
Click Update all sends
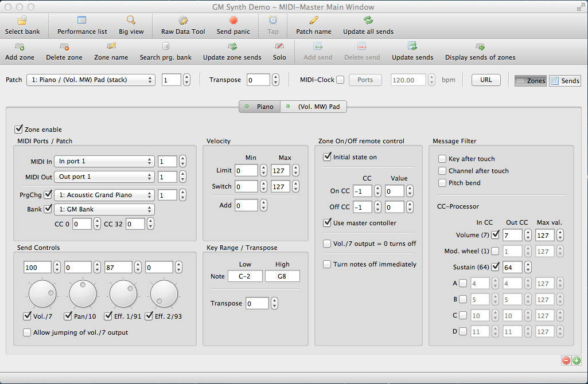point(368,25)
